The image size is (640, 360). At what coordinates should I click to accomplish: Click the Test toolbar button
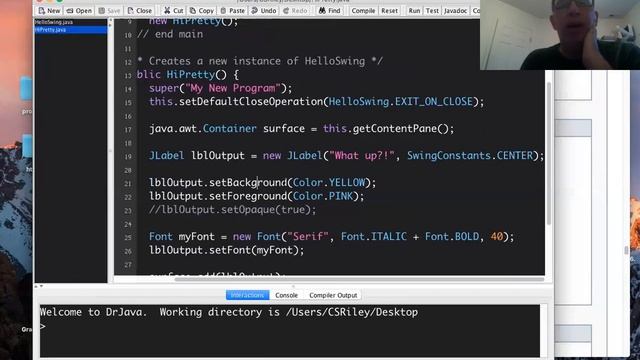[432, 11]
